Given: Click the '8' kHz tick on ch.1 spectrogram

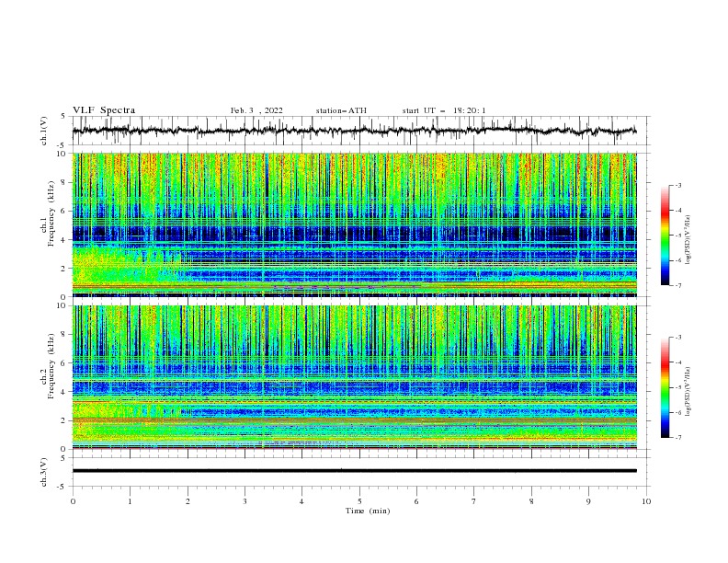Looking at the screenshot, I should click(x=64, y=182).
